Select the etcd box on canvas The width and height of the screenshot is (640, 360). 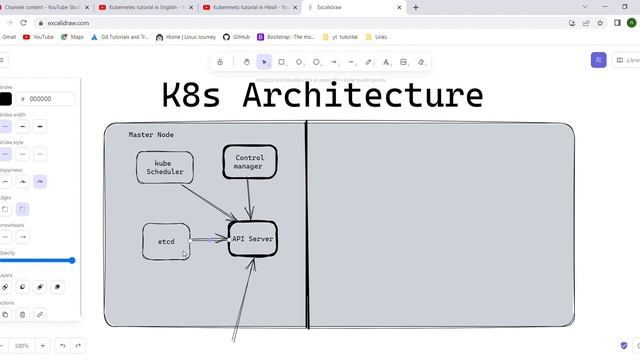pyautogui.click(x=166, y=242)
